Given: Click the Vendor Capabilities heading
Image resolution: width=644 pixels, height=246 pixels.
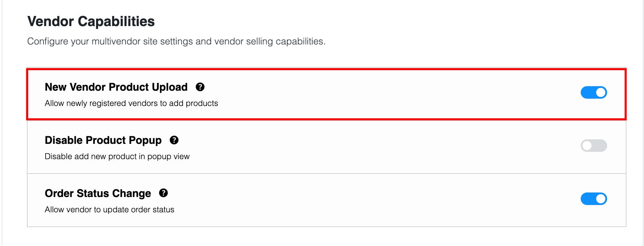Looking at the screenshot, I should 92,21.
